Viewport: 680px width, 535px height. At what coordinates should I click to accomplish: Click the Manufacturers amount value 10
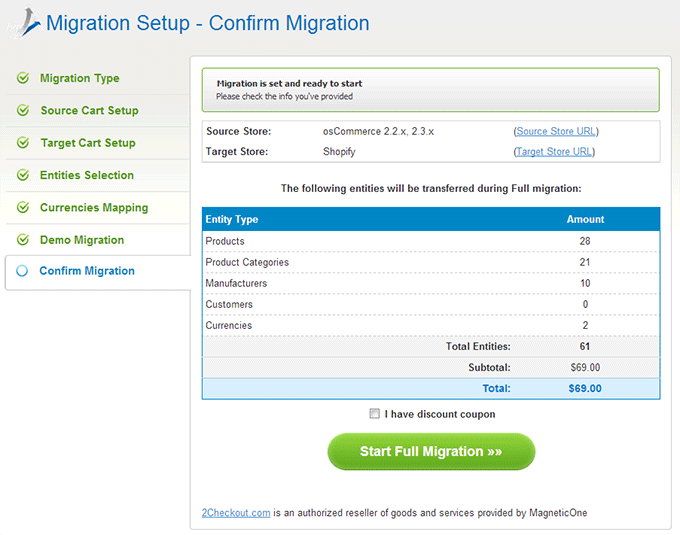point(585,284)
